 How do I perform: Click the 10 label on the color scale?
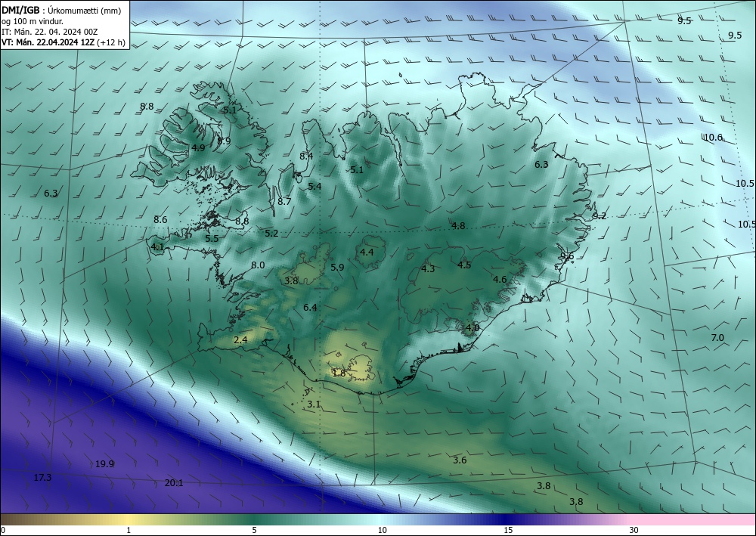tap(383, 531)
